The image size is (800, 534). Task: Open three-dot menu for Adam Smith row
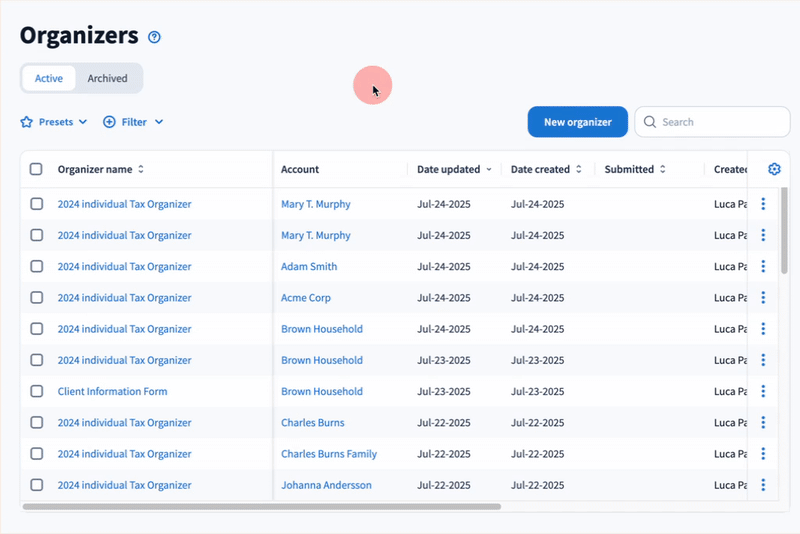pyautogui.click(x=763, y=267)
